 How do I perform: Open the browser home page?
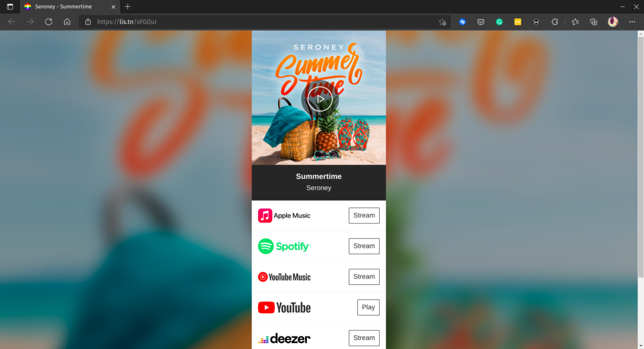[67, 22]
